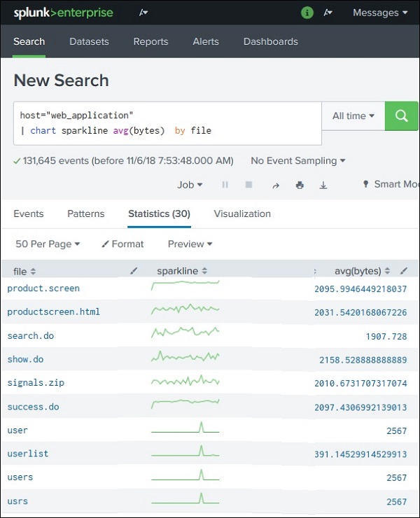Edit the file column with pencil icon
Image resolution: width=420 pixels, height=518 pixels.
[x=134, y=271]
